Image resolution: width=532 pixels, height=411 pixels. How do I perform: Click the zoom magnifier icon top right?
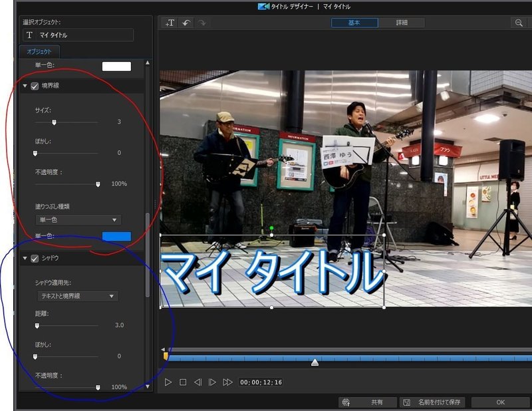(x=519, y=22)
